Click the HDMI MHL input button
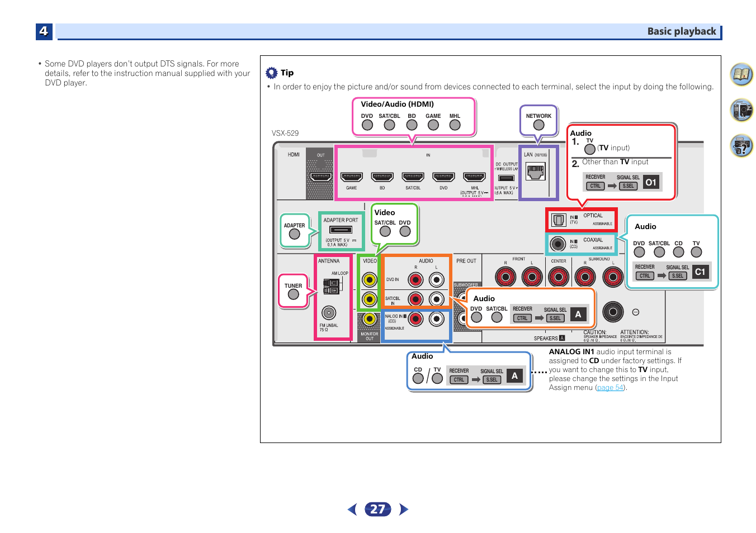The width and height of the screenshot is (756, 533). click(x=455, y=125)
